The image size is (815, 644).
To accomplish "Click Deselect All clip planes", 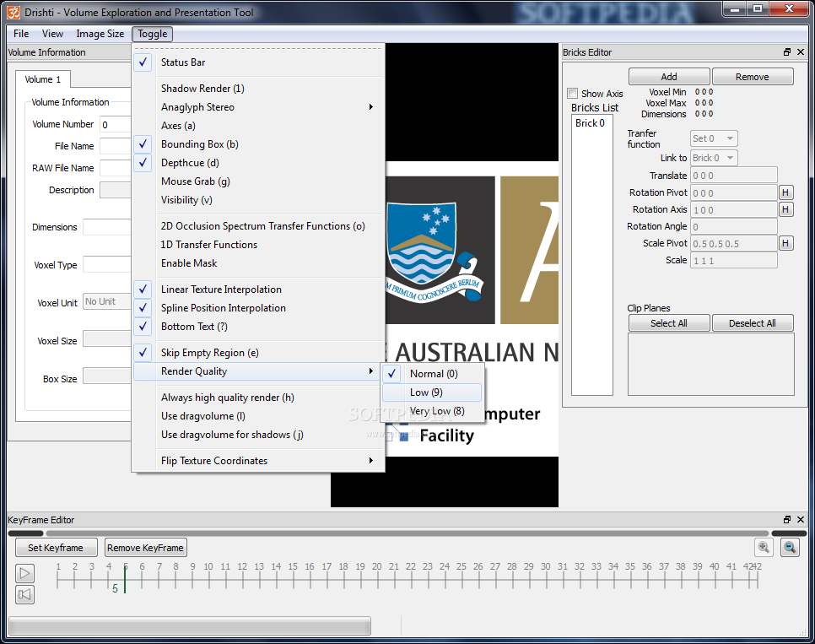I will pyautogui.click(x=752, y=323).
